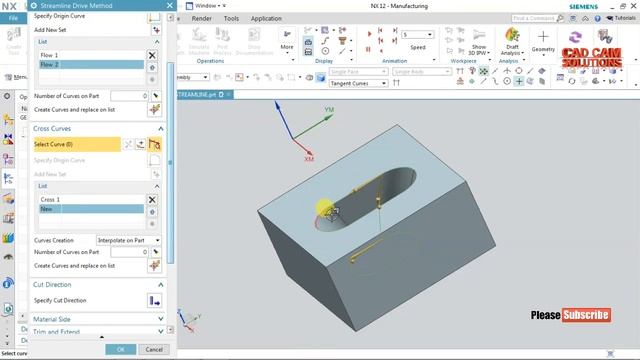Image resolution: width=640 pixels, height=360 pixels.
Task: Click the flow Number of Curves field
Action: (x=129, y=96)
